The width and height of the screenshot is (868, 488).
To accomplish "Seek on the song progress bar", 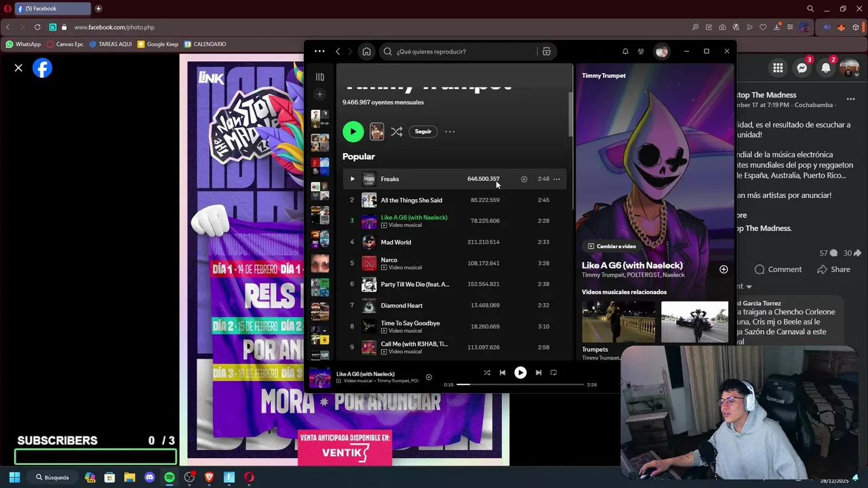I will 520,384.
